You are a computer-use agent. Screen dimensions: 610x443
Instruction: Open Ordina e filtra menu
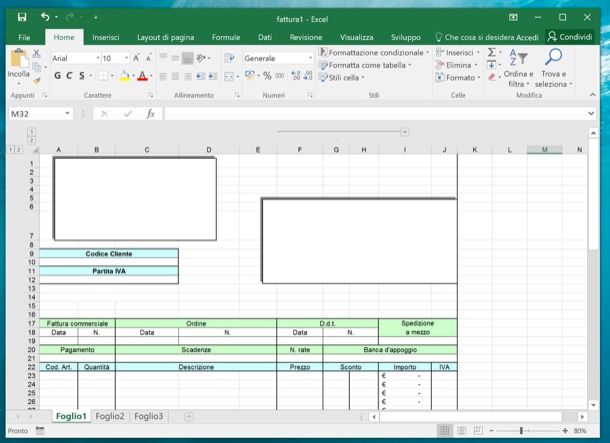pyautogui.click(x=518, y=68)
